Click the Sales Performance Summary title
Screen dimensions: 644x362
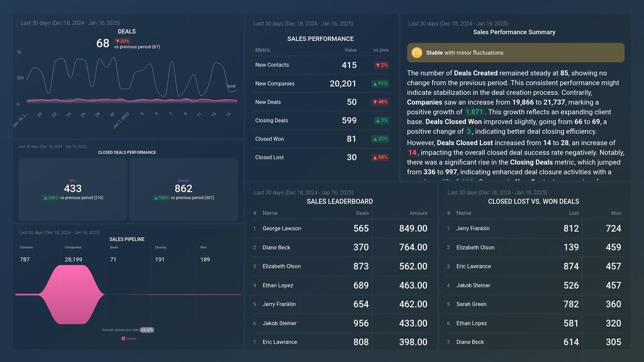(514, 32)
